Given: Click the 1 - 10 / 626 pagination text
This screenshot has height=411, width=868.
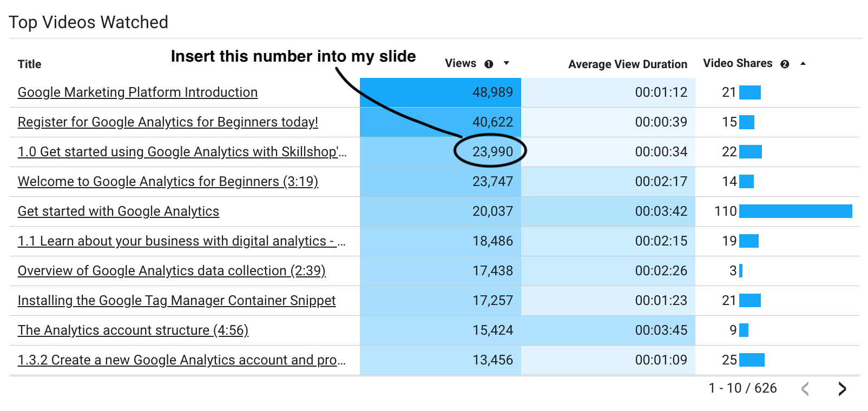Looking at the screenshot, I should [x=742, y=388].
